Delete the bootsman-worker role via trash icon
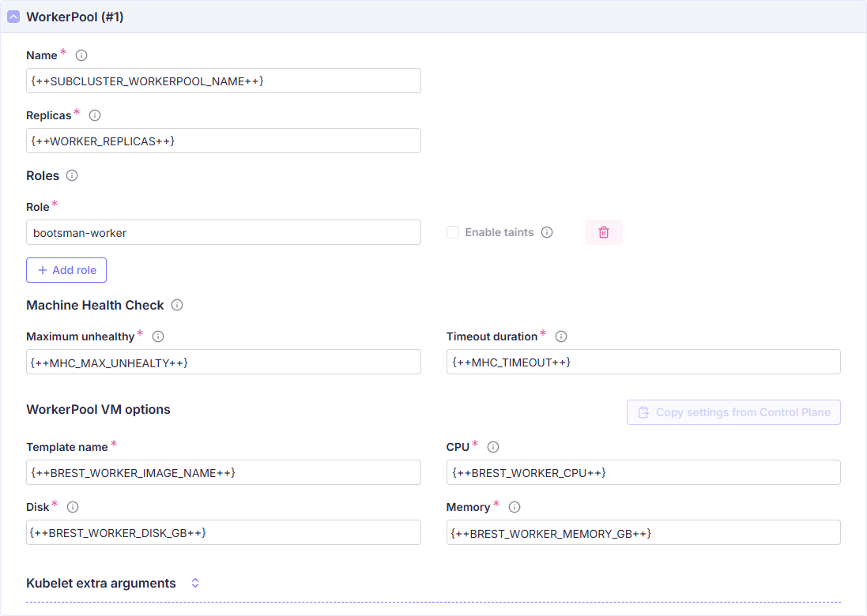The width and height of the screenshot is (867, 616). [x=603, y=231]
